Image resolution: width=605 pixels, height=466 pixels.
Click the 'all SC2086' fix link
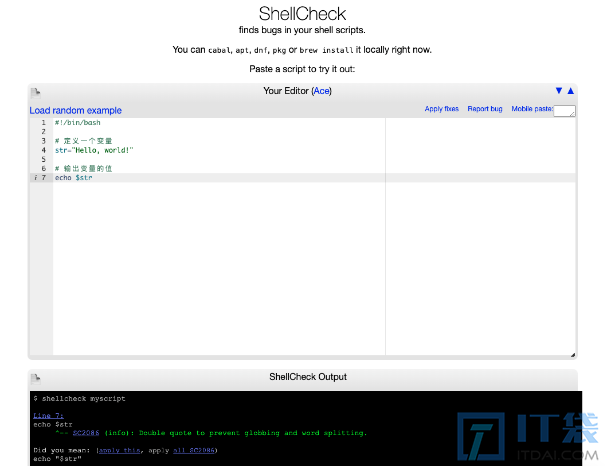[194, 450]
